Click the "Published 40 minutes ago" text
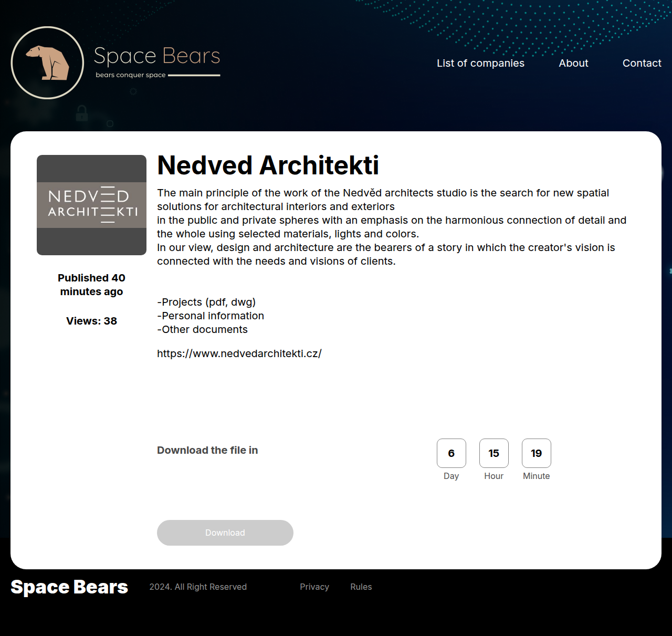672x636 pixels. pyautogui.click(x=91, y=285)
